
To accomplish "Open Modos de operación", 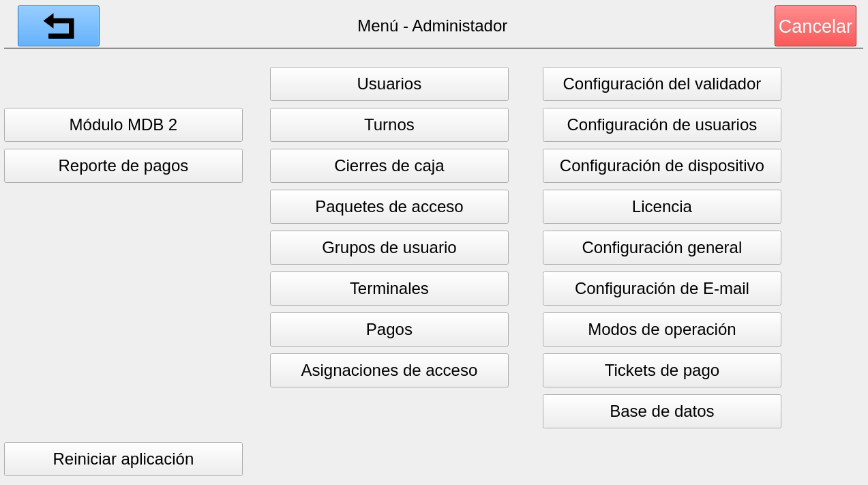I will [661, 329].
